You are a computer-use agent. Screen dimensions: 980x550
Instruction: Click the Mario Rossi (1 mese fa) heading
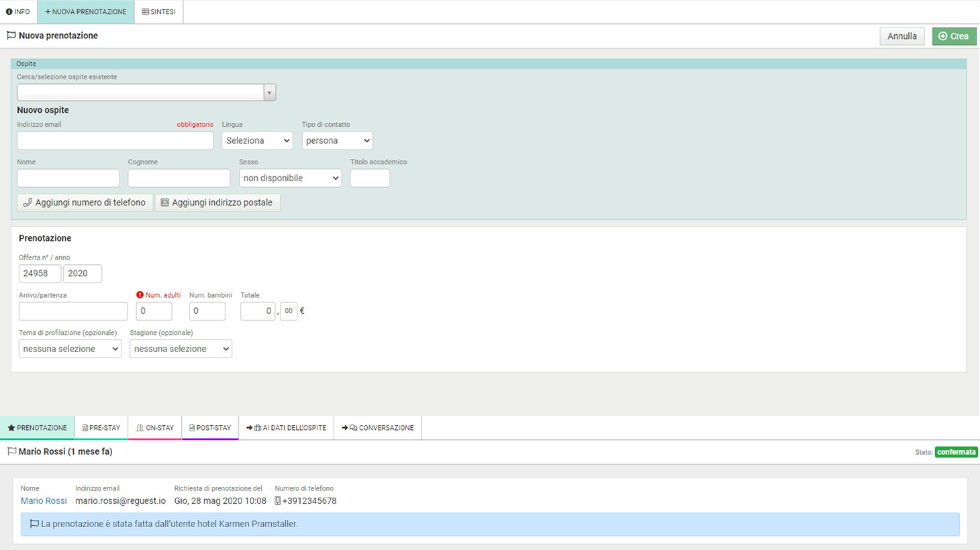pos(65,451)
